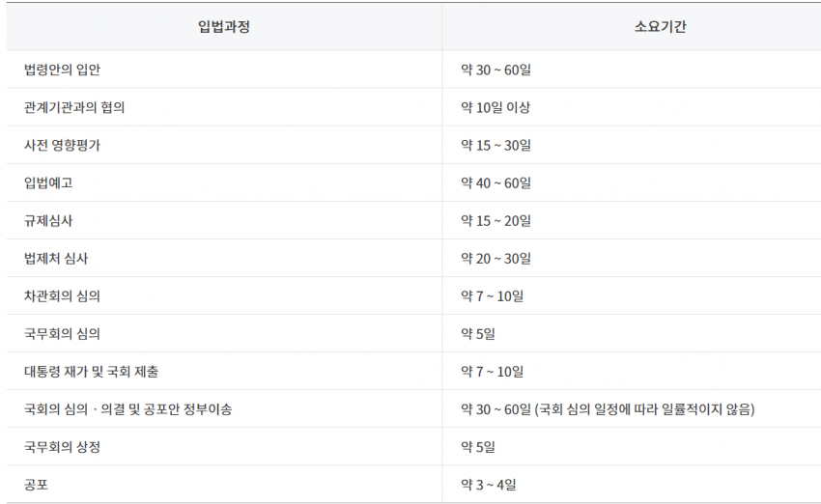Select the 약 20 ~ 30일 duration

pos(495,259)
